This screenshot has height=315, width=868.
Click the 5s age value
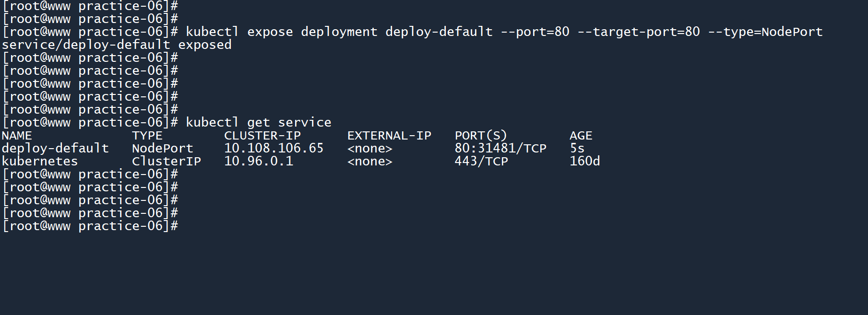point(577,149)
